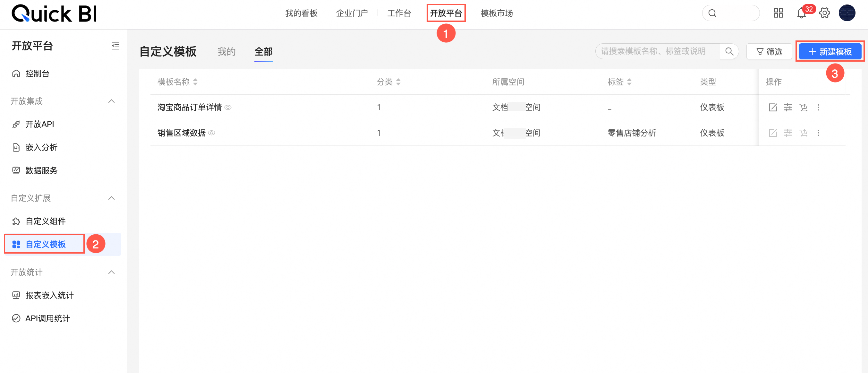This screenshot has width=868, height=373.
Task: Toggle preview eye icon beside 淘宝商品订单详情
Action: (x=228, y=108)
